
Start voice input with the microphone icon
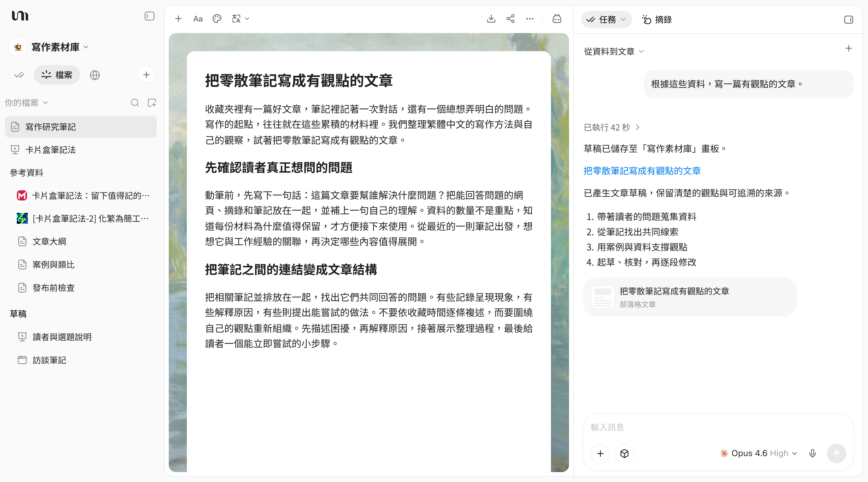click(x=812, y=454)
